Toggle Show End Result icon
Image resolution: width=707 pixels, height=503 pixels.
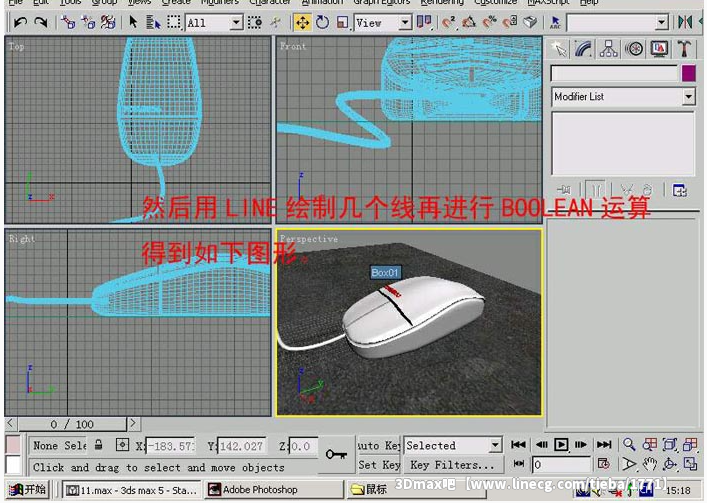point(596,190)
